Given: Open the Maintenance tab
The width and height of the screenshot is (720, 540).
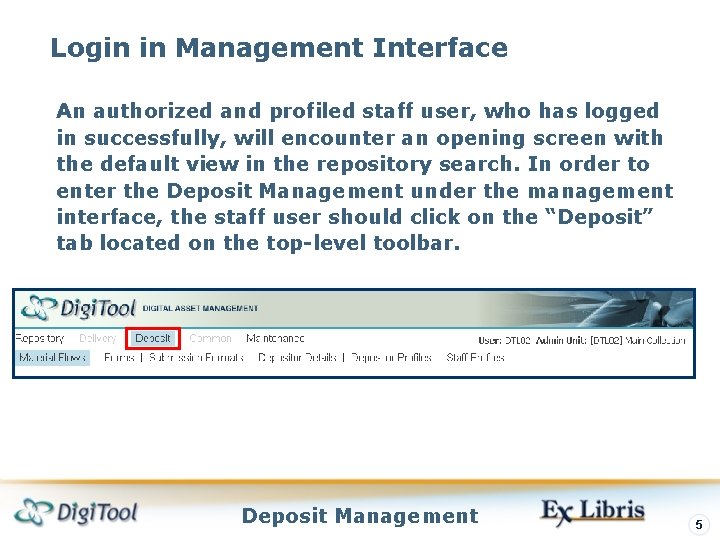Looking at the screenshot, I should [x=275, y=338].
